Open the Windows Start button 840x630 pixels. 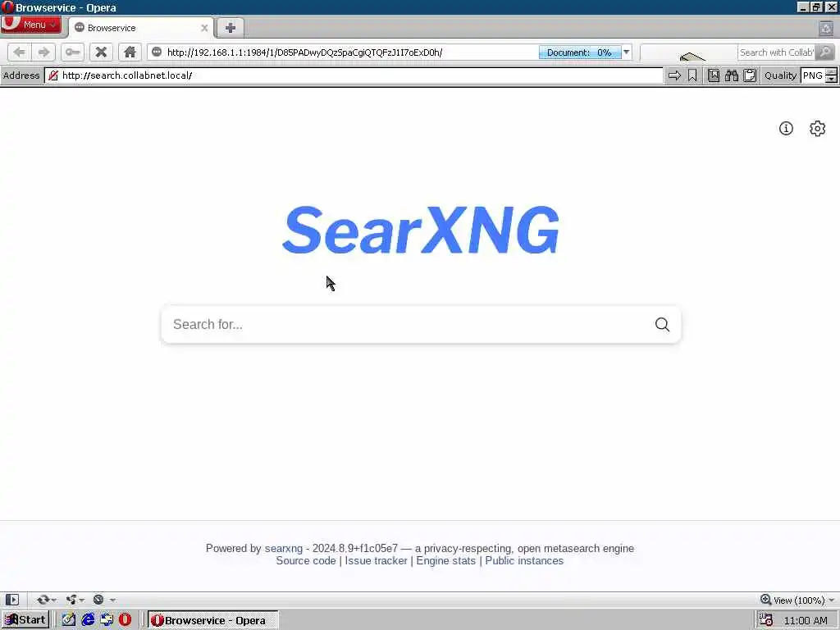[25, 620]
